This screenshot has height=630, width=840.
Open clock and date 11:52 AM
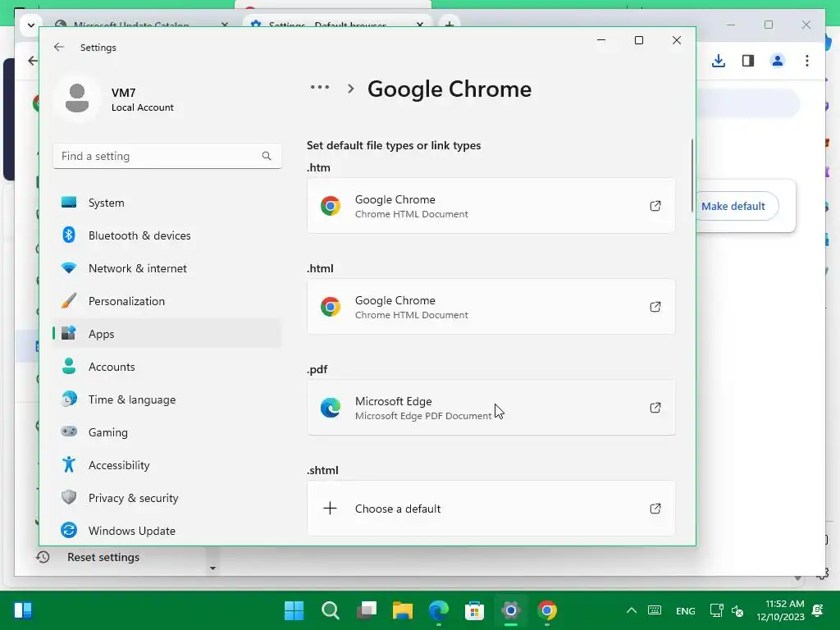coord(781,610)
